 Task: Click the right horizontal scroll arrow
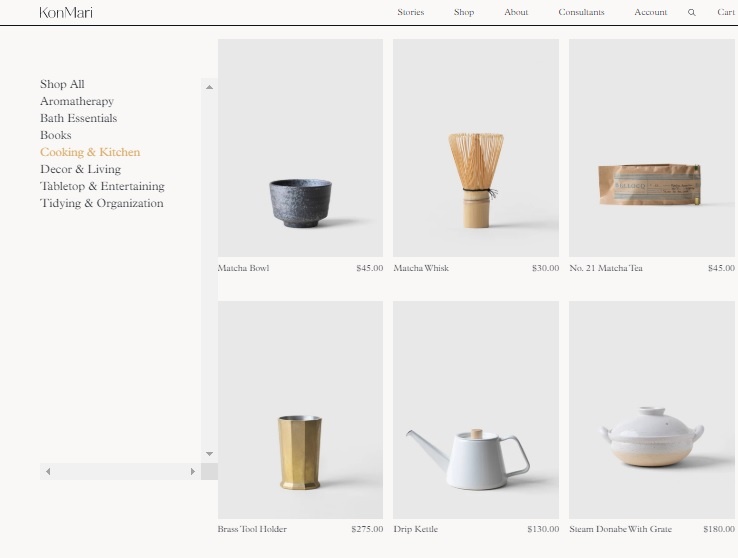[193, 471]
